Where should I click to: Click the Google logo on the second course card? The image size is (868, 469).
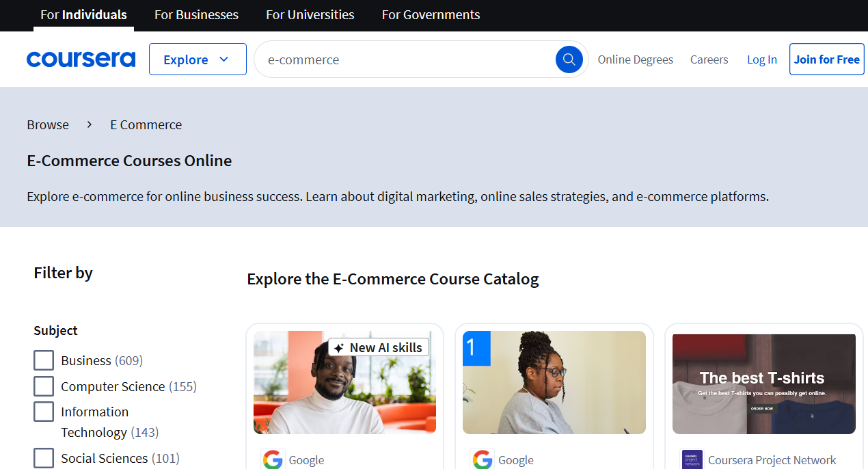pos(482,459)
